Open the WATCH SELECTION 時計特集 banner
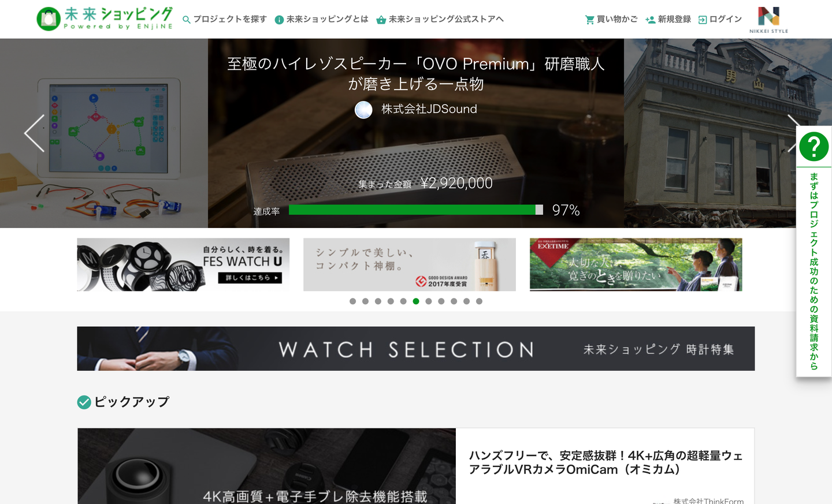Screen dimensions: 832x504 click(x=416, y=349)
